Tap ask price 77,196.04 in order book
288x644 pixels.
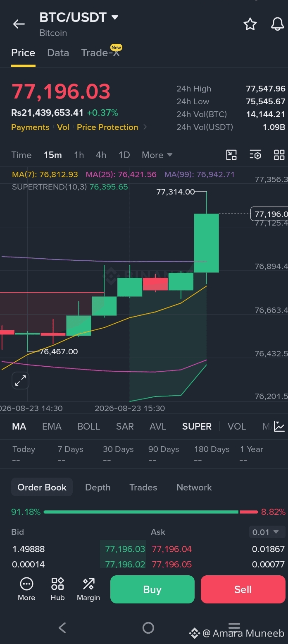tap(172, 549)
